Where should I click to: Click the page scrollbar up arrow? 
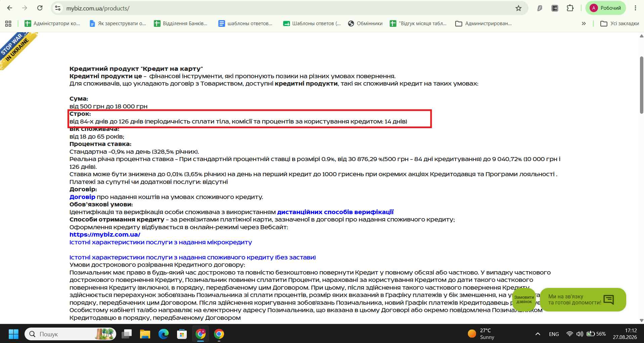pos(641,36)
